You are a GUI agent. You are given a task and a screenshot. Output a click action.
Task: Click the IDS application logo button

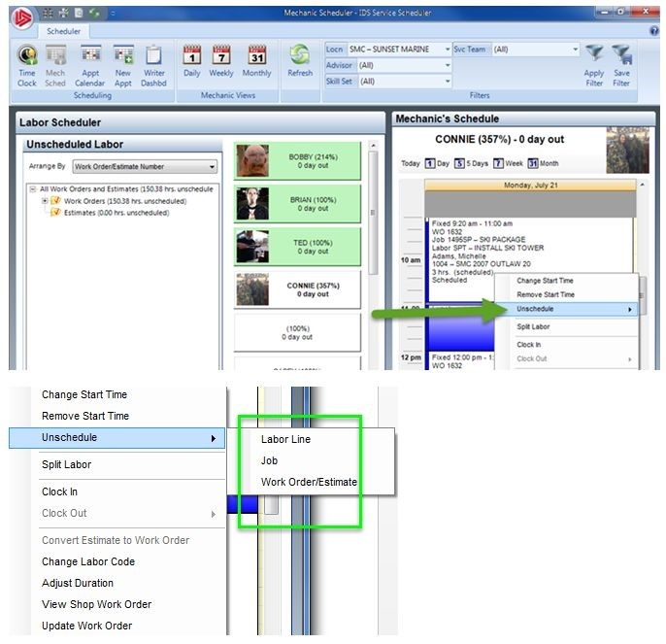[22, 17]
